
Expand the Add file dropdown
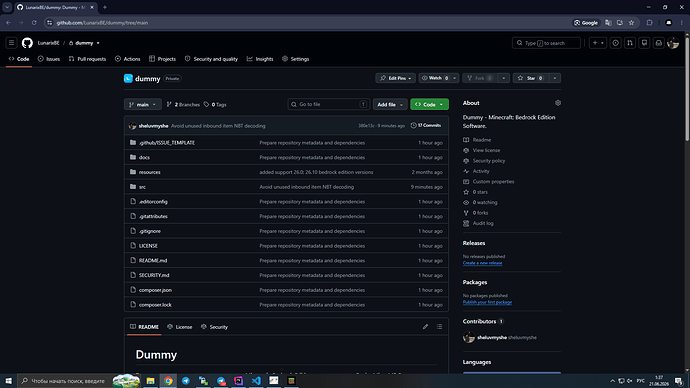coord(390,104)
